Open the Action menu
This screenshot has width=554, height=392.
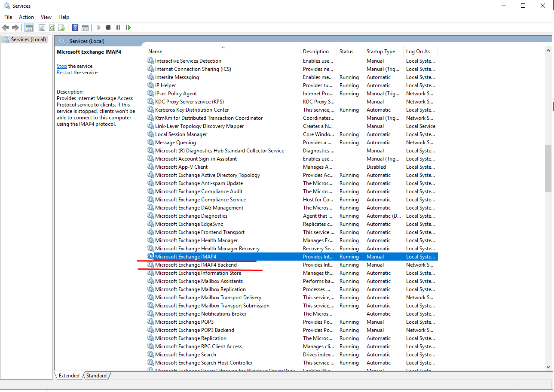(x=26, y=17)
